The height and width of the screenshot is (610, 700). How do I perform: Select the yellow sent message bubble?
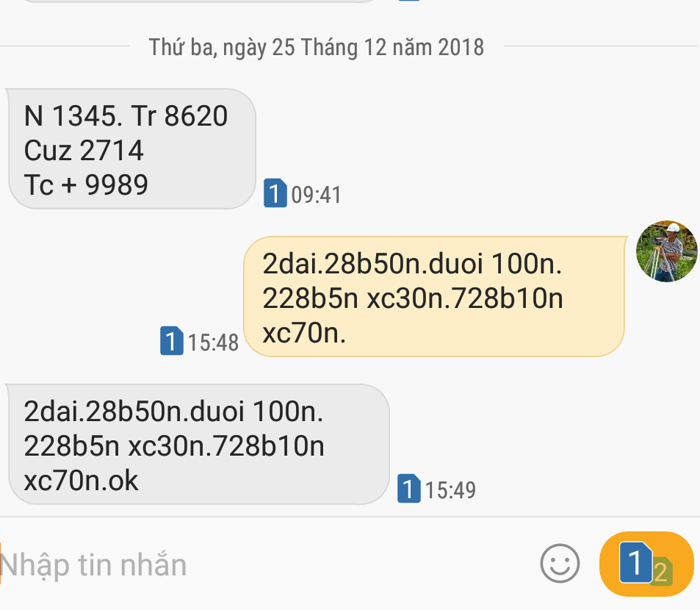coord(434,296)
